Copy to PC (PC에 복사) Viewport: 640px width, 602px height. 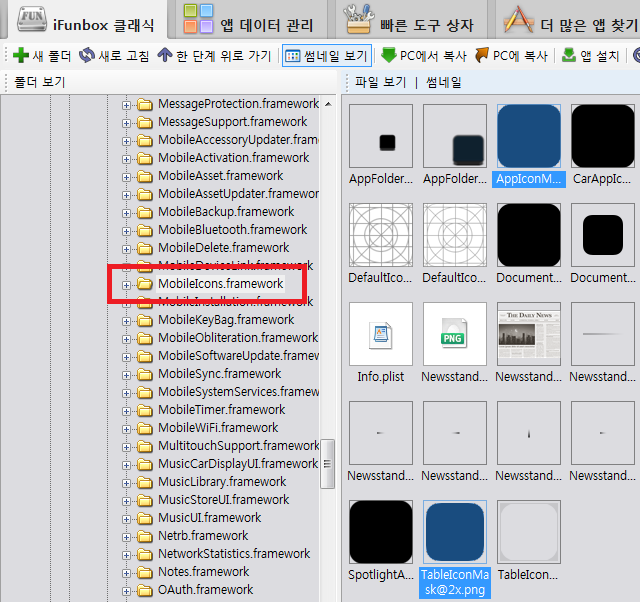point(511,55)
